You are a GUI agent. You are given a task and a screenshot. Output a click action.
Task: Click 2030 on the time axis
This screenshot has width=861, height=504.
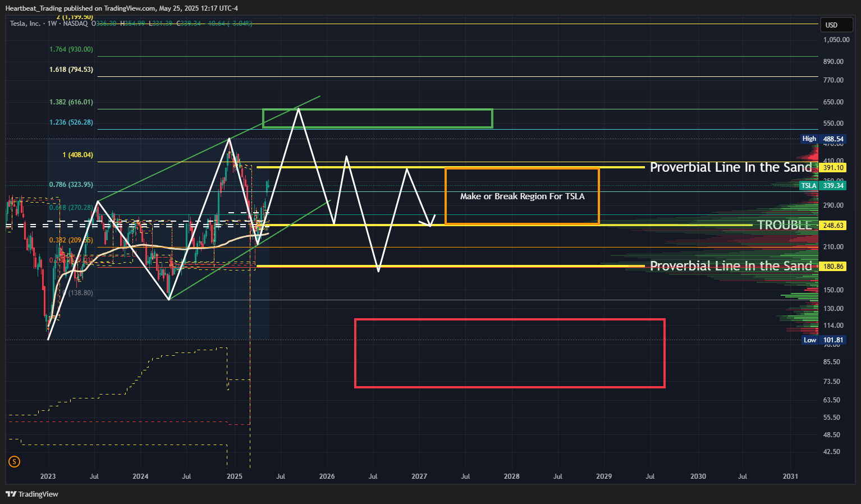coord(698,476)
